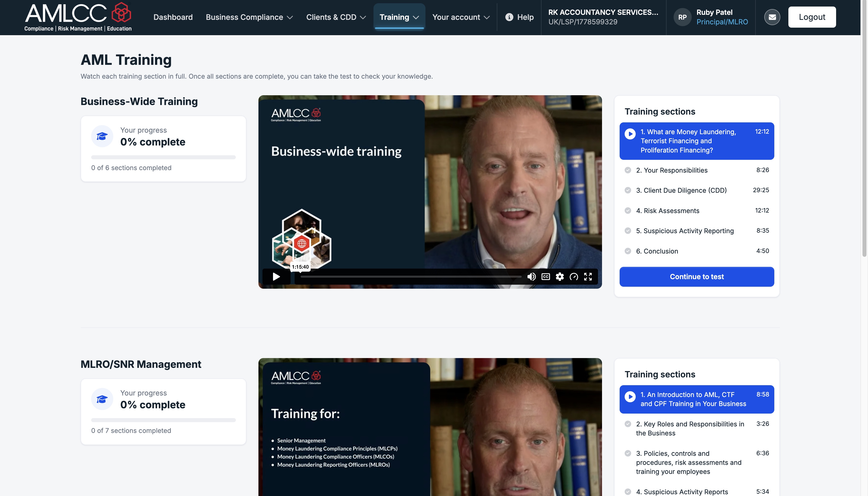This screenshot has width=868, height=496.
Task: Click the 29:25 duration of CDD section
Action: coord(761,190)
